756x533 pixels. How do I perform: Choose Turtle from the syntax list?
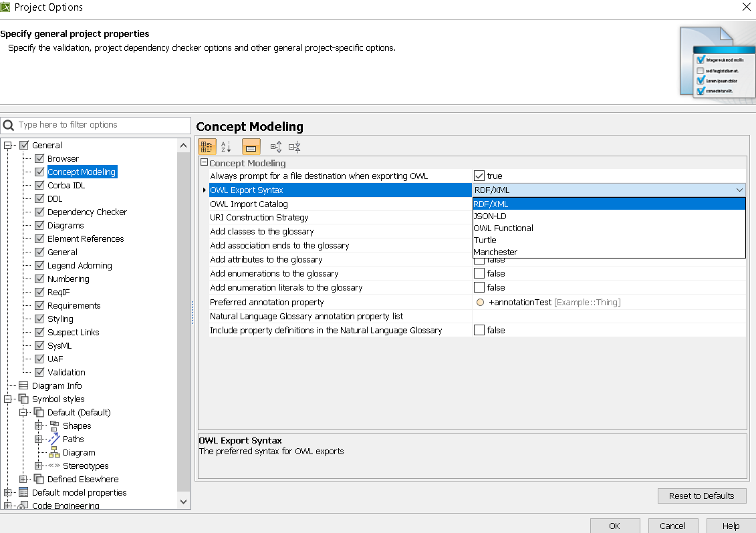(x=485, y=240)
